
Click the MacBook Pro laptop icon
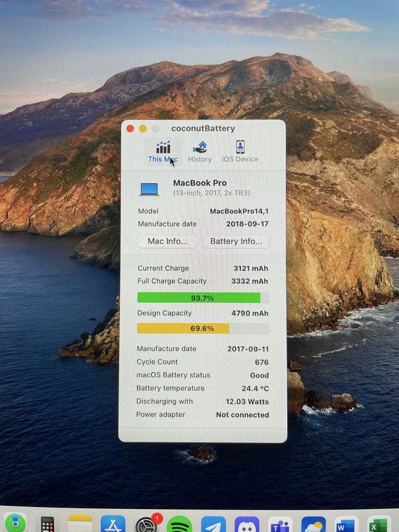tap(149, 189)
